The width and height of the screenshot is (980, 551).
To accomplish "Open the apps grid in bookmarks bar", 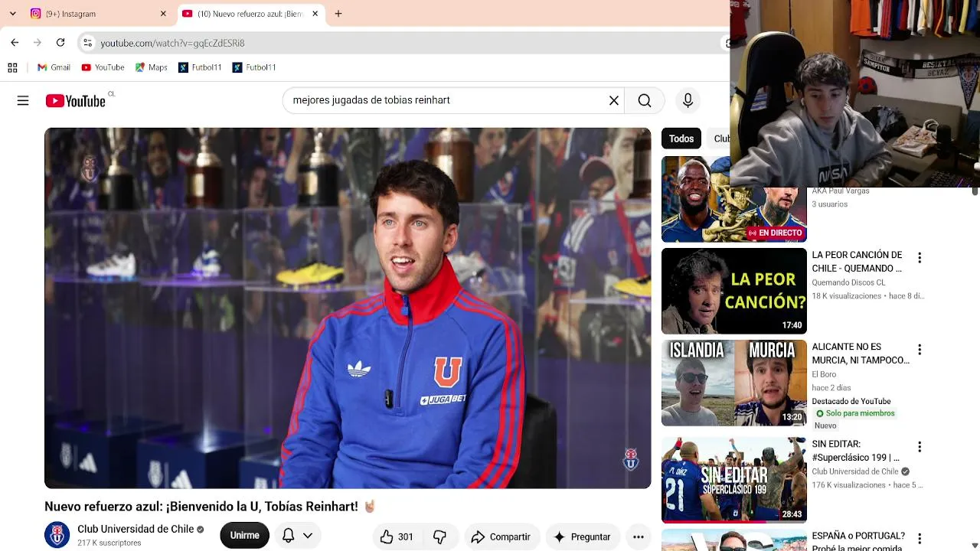I will tap(12, 67).
